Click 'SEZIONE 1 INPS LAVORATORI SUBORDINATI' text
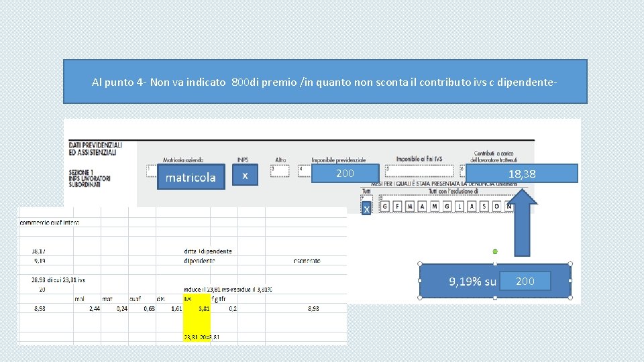The image size is (644, 362). point(89,178)
